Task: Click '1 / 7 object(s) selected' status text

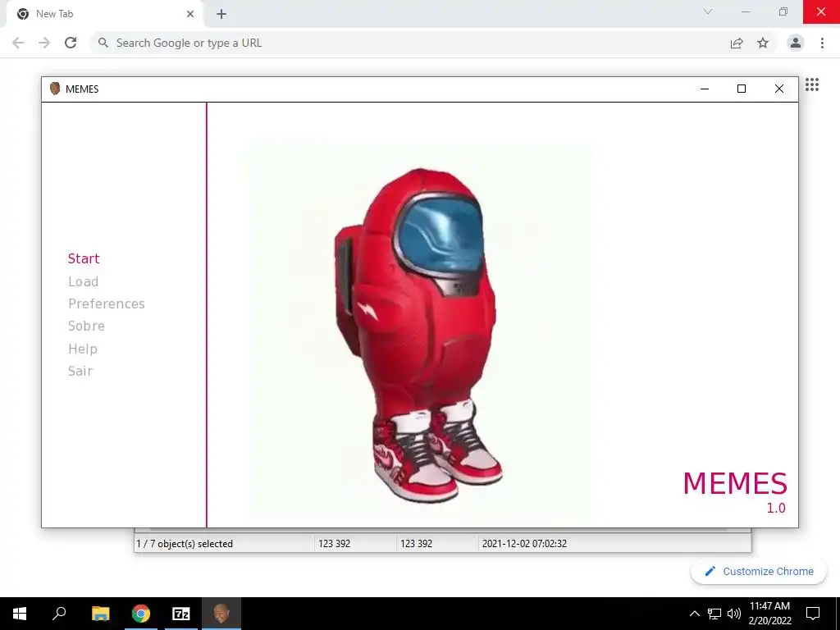Action: pos(185,544)
